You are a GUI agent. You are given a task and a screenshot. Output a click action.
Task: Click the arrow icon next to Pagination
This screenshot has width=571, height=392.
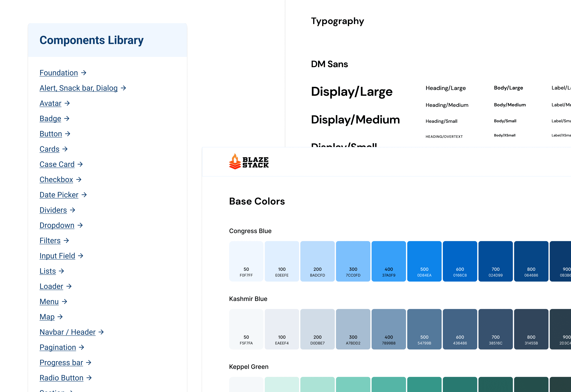[x=81, y=347]
